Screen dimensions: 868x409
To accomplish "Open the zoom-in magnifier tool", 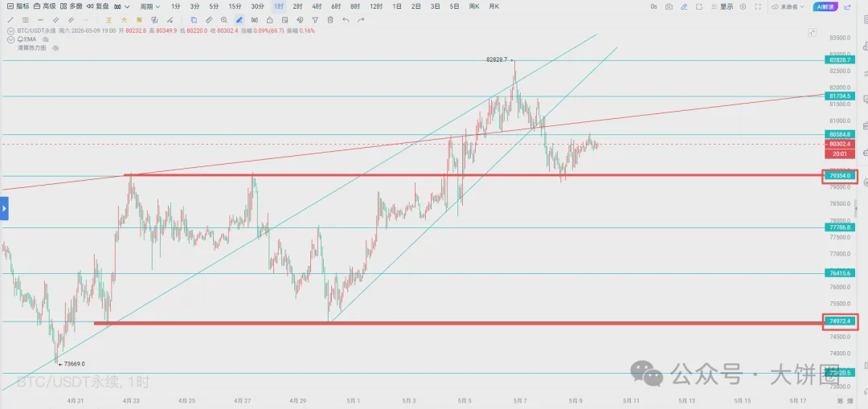I will click(223, 20).
